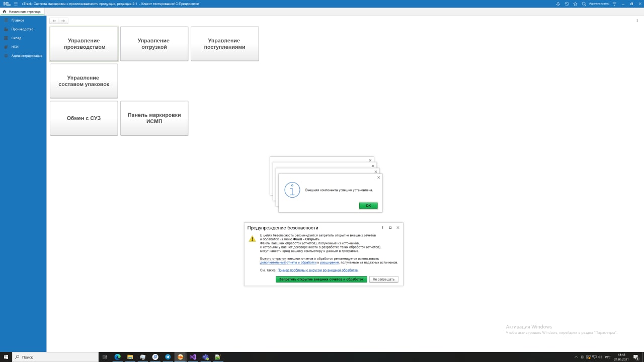
Task: Click the Поиск taskbar search box
Action: tap(55, 357)
